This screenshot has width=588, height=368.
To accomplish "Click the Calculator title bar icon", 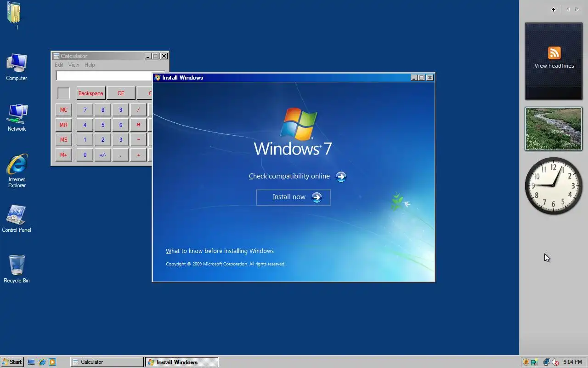I will [57, 56].
